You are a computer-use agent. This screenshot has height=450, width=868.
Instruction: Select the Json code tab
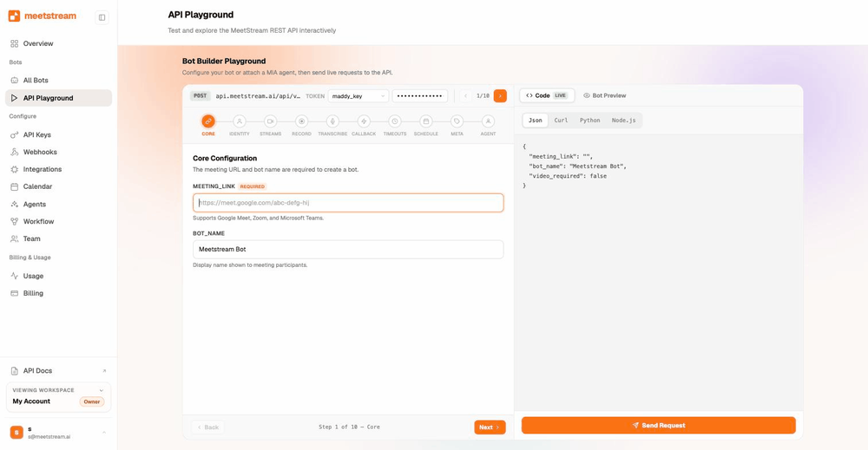pos(535,121)
